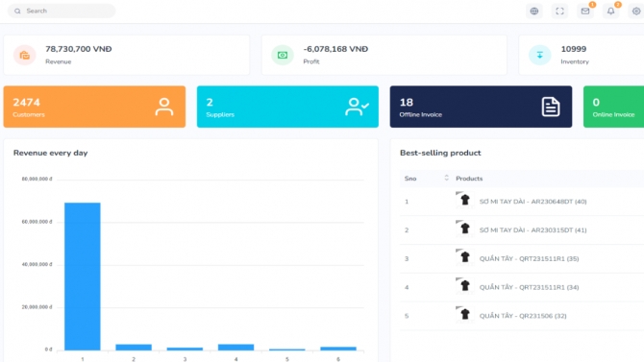Click thumbnail of QUẦN TÂY QRT231511R1 (35)

coord(464,257)
